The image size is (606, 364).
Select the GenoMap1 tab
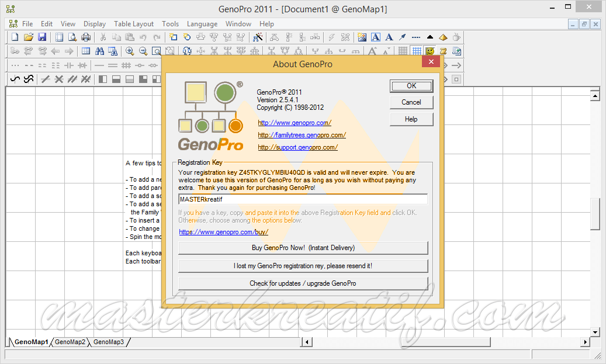click(32, 342)
